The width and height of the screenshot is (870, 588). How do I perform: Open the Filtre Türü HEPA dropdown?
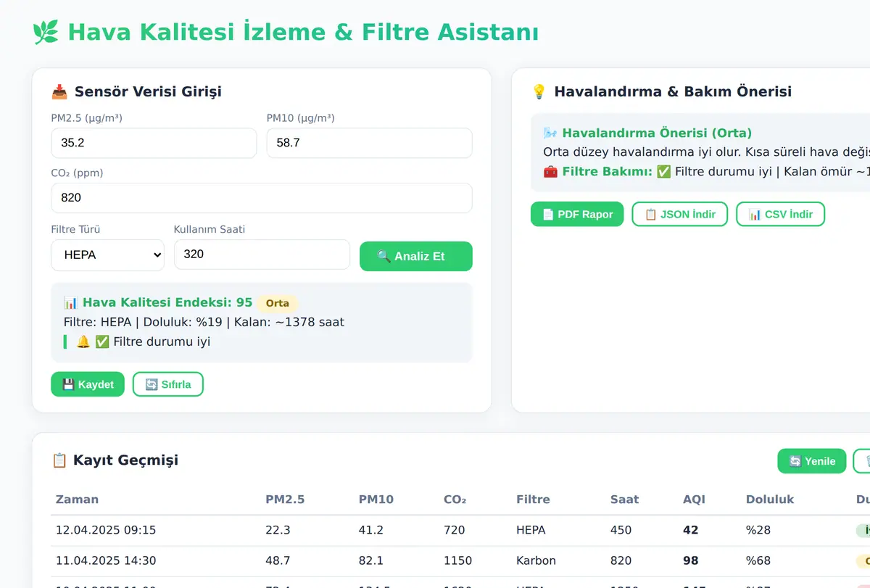(x=108, y=255)
